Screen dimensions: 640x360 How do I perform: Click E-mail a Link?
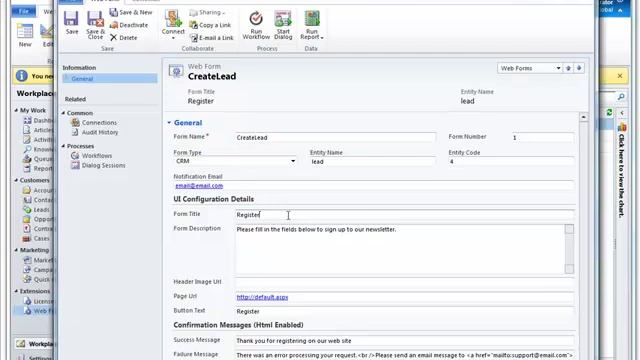coord(212,38)
